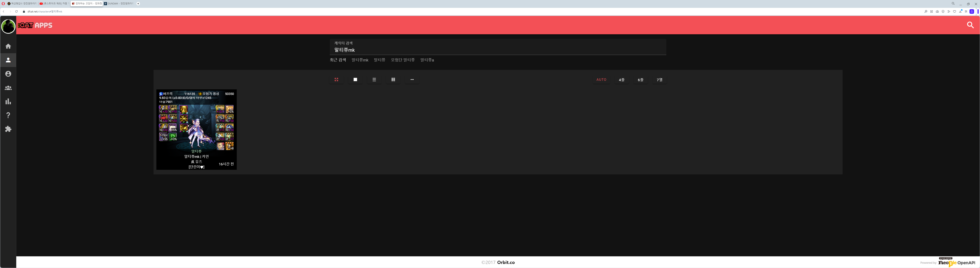Switch to list view layout
Screen dimensions: 980x268
coord(374,80)
